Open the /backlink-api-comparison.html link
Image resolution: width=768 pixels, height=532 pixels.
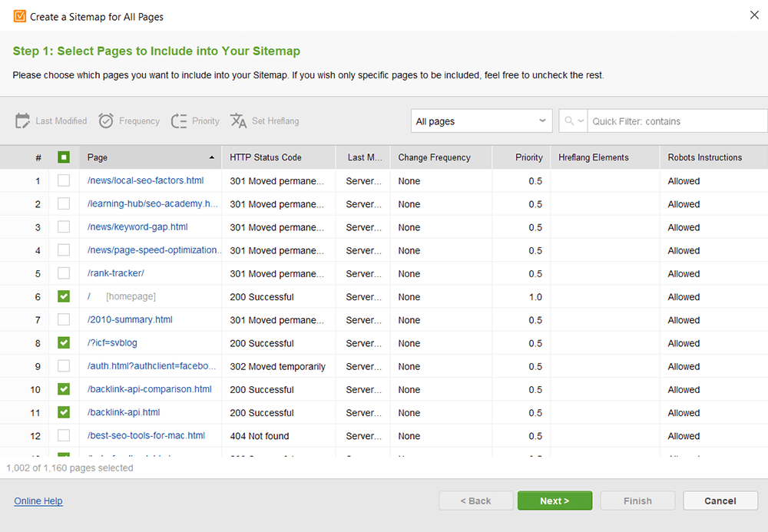(x=150, y=389)
